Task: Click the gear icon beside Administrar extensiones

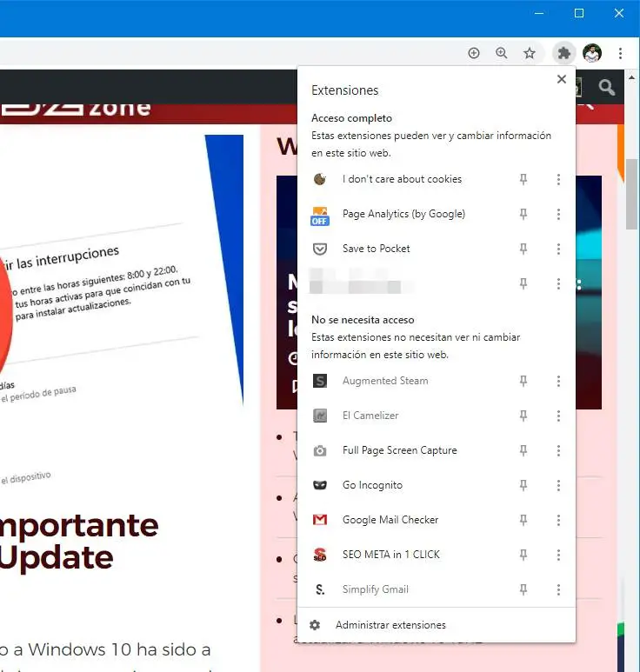Action: pos(315,625)
